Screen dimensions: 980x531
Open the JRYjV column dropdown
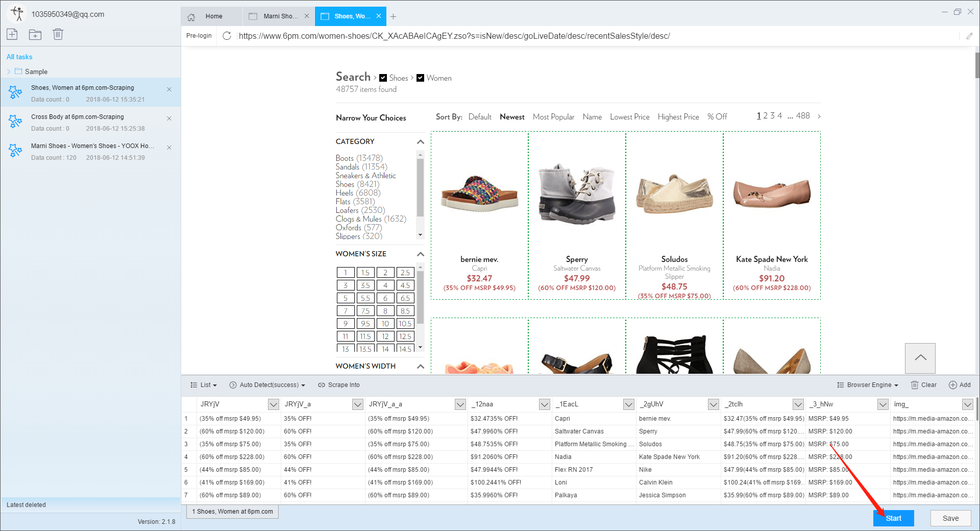[x=274, y=404]
